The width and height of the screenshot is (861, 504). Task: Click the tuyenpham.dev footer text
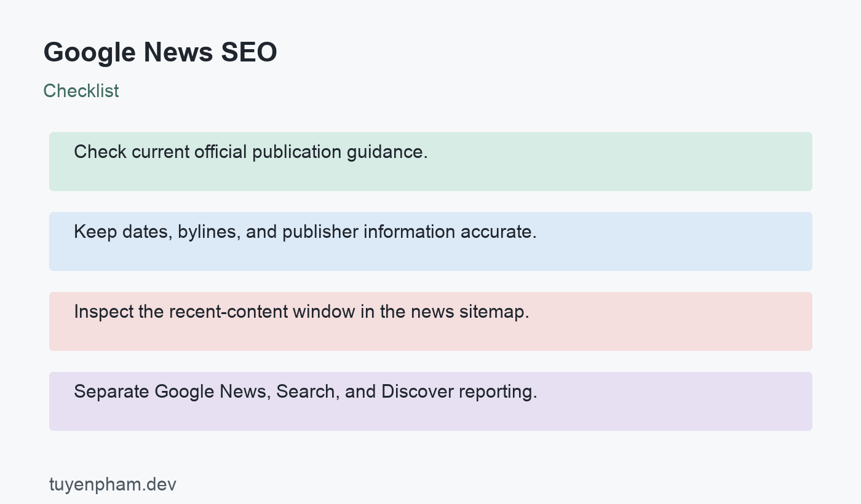[x=113, y=484]
